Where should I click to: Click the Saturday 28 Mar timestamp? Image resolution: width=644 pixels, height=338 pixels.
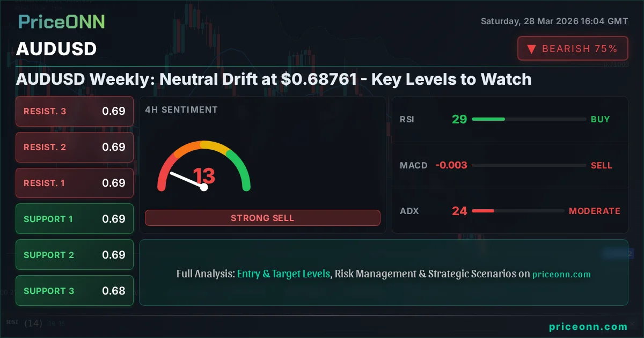[554, 21]
